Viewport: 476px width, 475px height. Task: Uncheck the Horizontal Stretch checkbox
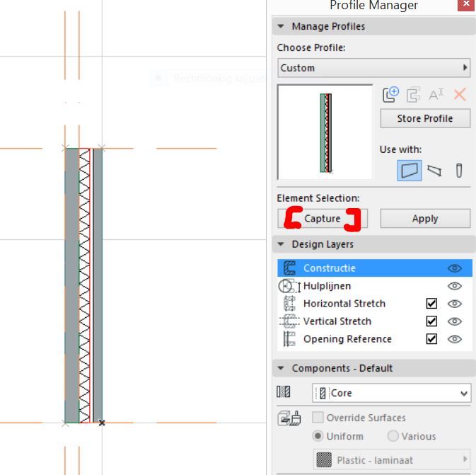[431, 303]
